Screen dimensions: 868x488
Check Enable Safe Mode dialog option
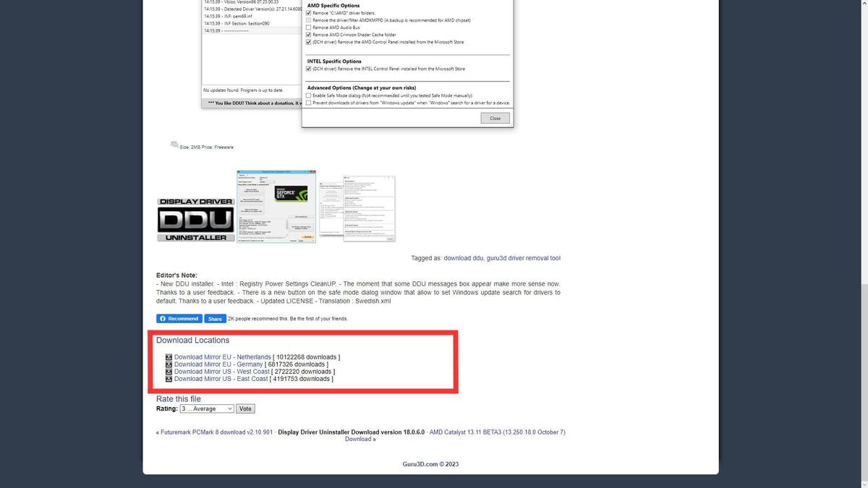[x=308, y=95]
